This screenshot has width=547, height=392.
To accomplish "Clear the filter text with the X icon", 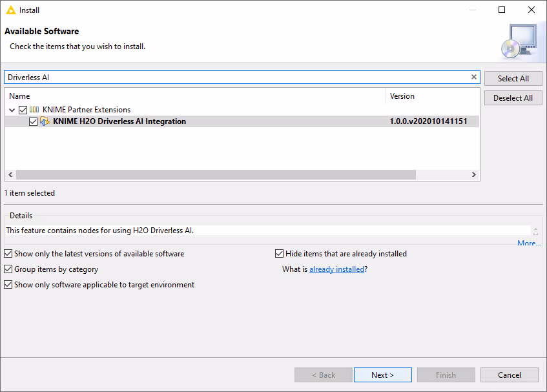I will (x=473, y=77).
